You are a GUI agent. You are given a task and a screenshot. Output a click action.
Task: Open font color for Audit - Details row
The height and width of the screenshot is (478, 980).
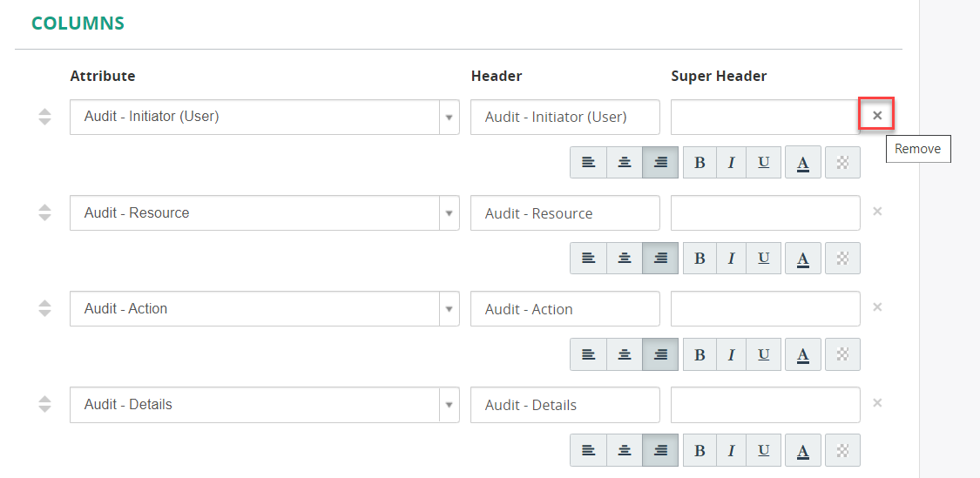pos(803,450)
